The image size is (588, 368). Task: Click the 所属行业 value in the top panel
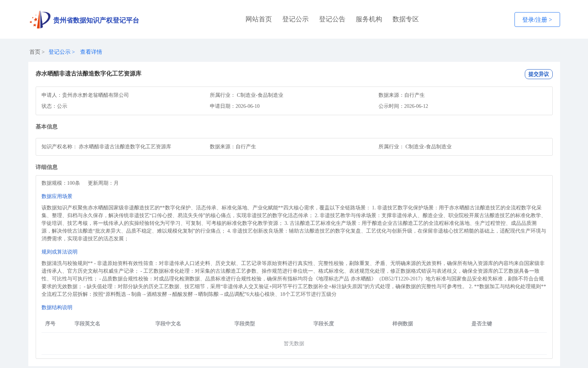pyautogui.click(x=260, y=95)
